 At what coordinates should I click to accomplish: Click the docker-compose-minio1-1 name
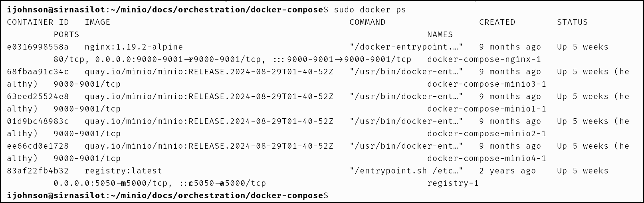pos(486,109)
